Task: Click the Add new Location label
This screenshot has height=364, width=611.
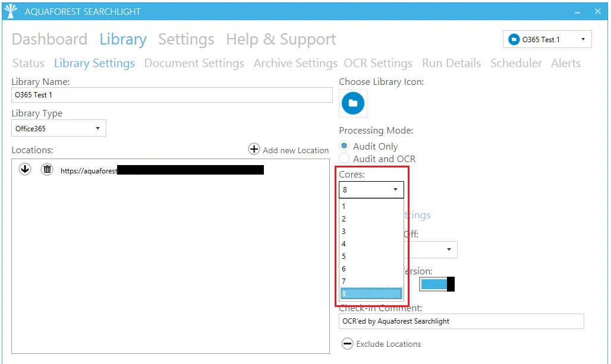Action: click(296, 150)
